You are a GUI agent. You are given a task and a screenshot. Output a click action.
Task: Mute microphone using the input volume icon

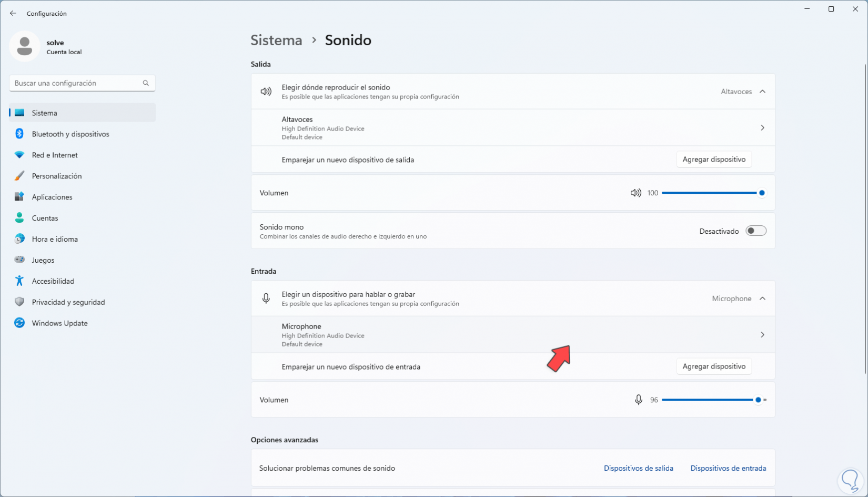[x=638, y=400]
